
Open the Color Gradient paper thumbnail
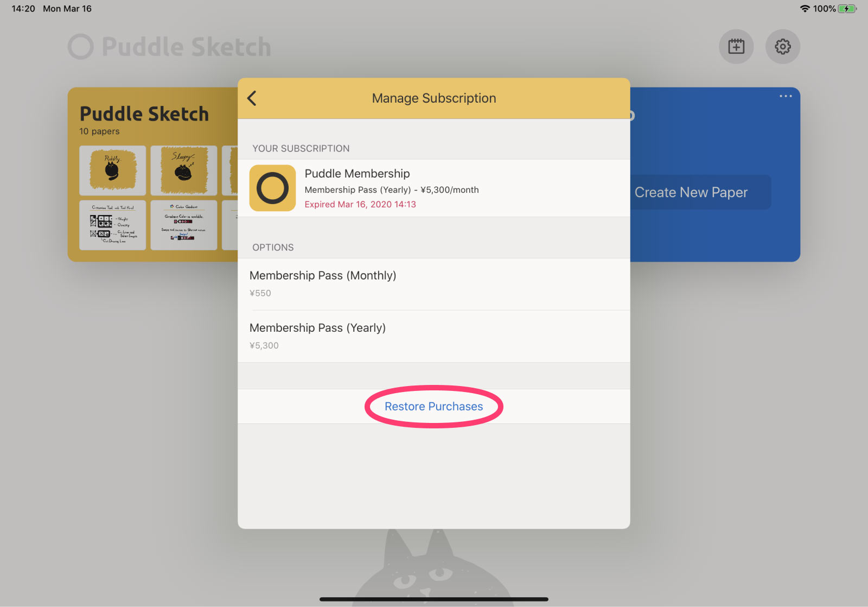[x=184, y=225]
